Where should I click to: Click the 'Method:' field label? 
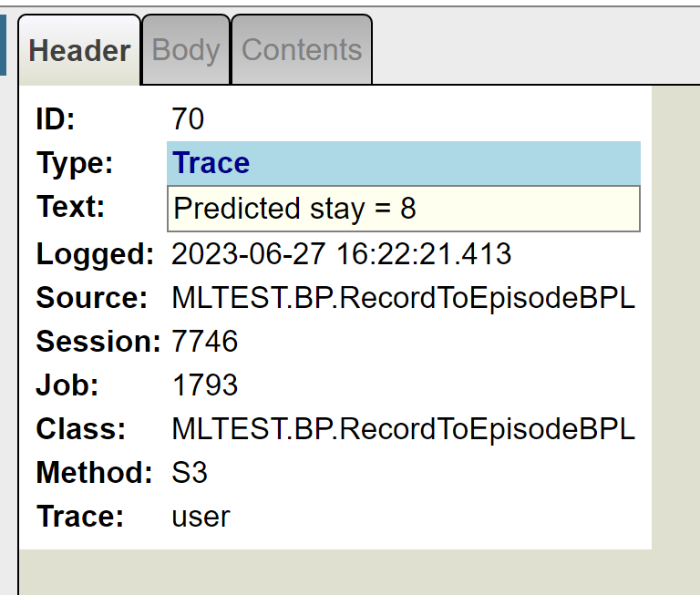pyautogui.click(x=94, y=473)
